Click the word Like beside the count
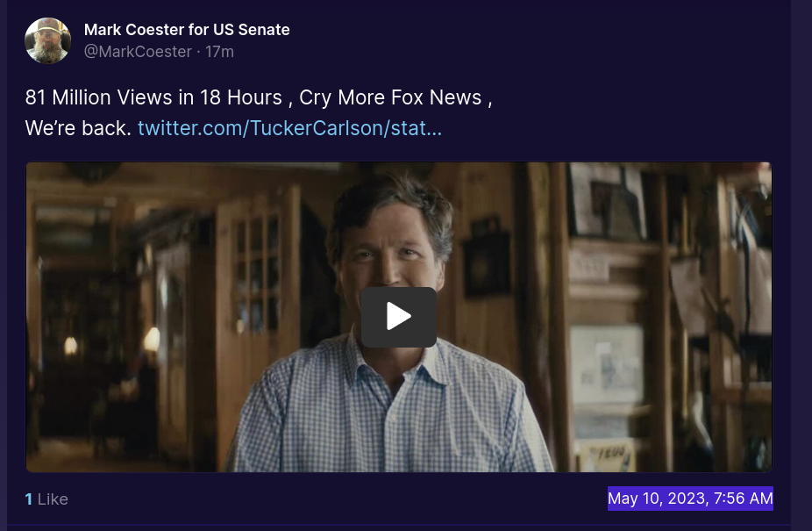Viewport: 812px width, 531px height. coord(53,499)
